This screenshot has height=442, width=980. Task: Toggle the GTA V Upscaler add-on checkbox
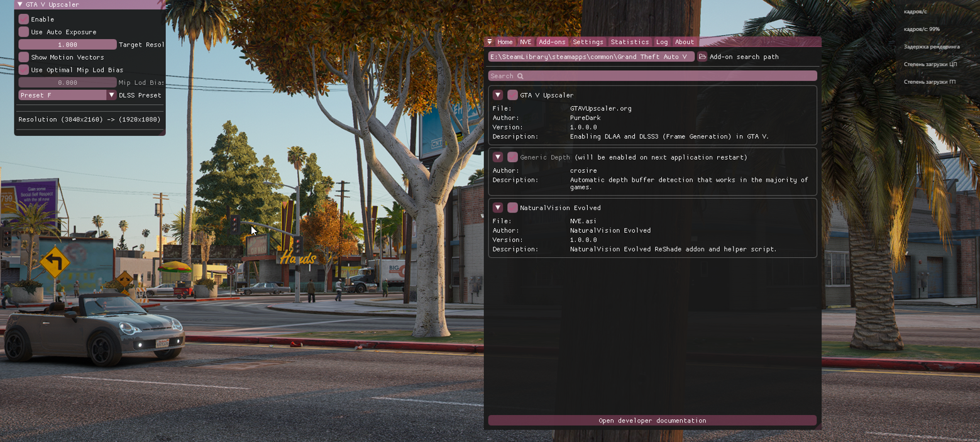[513, 95]
